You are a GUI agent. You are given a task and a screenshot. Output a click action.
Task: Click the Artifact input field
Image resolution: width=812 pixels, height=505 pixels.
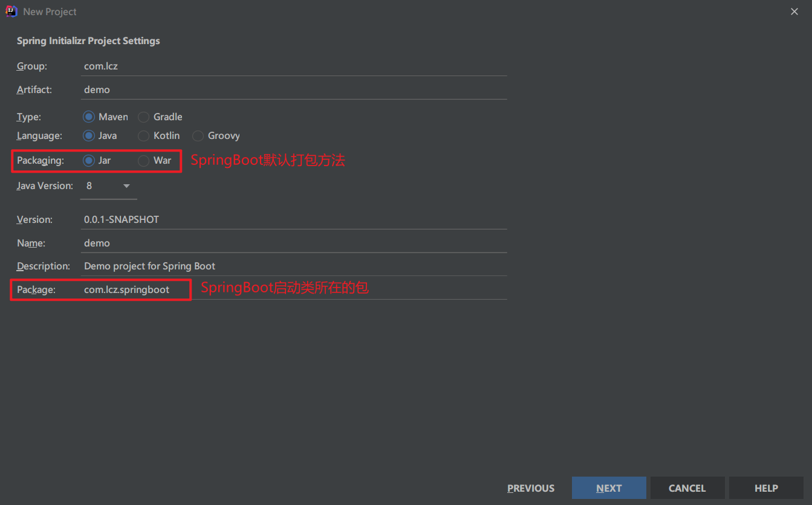coord(293,89)
